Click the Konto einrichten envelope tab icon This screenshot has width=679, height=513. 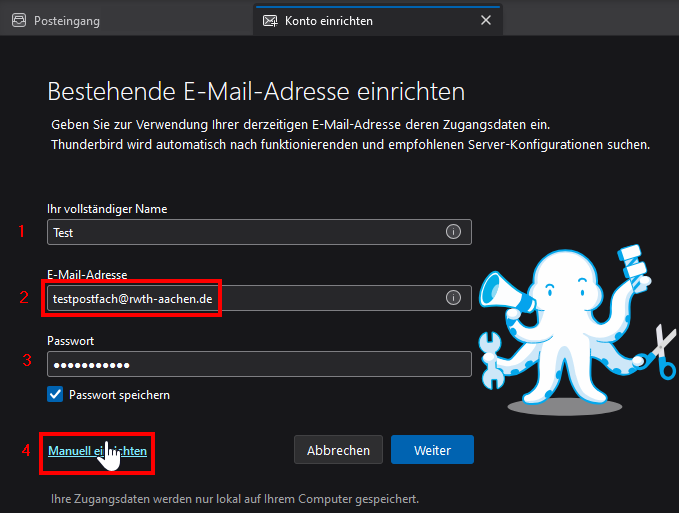[270, 21]
